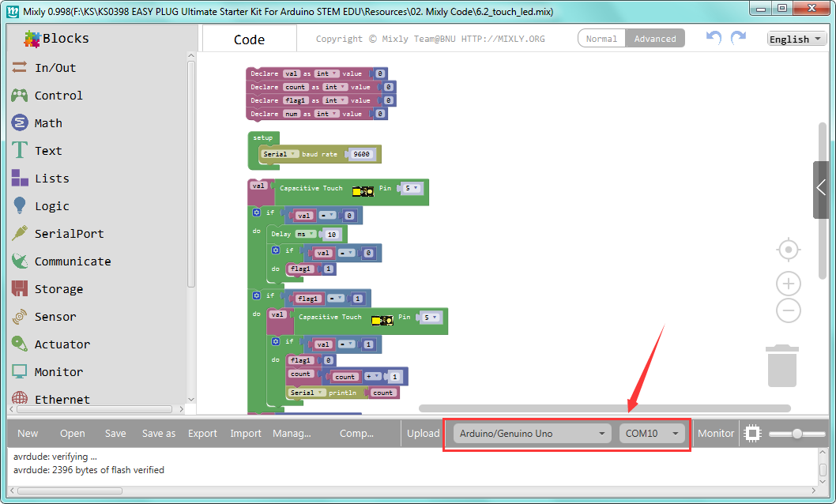
Task: Click the chip icon beside Monitor
Action: pyautogui.click(x=752, y=433)
